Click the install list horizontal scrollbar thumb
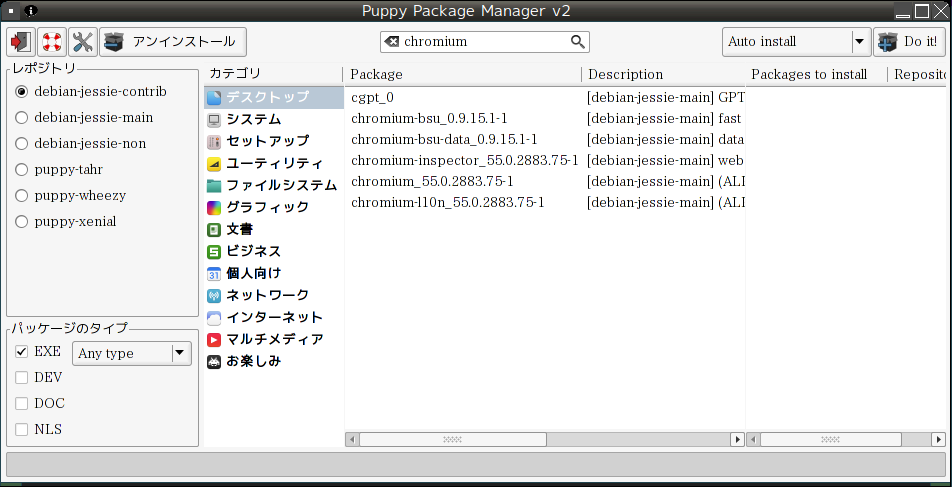 [x=830, y=439]
